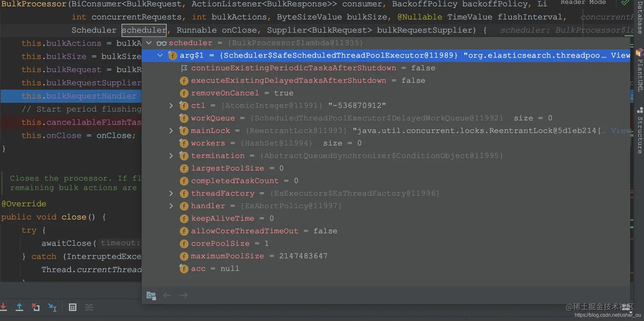Screen dimensions: 644x321
Task: Expand the termination node
Action: click(x=171, y=156)
